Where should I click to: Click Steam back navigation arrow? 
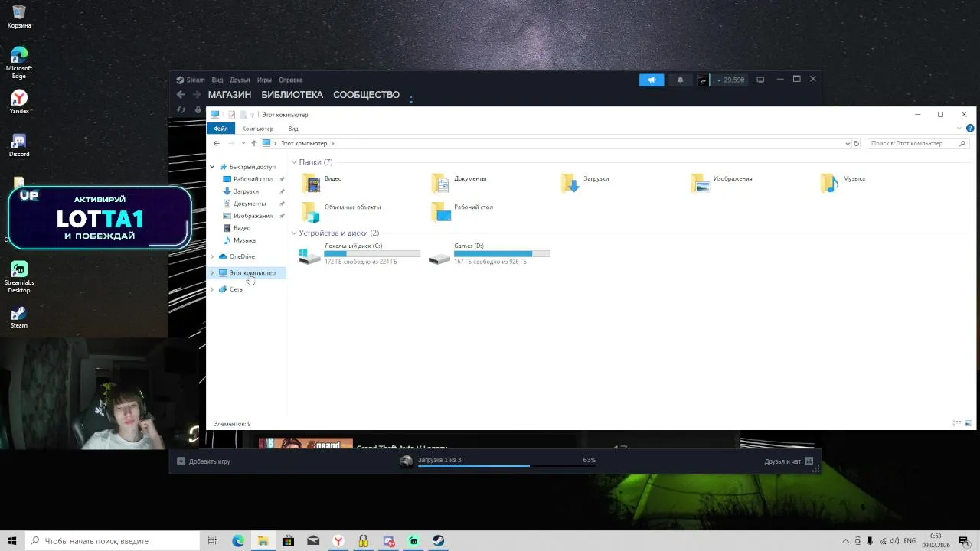[x=180, y=95]
